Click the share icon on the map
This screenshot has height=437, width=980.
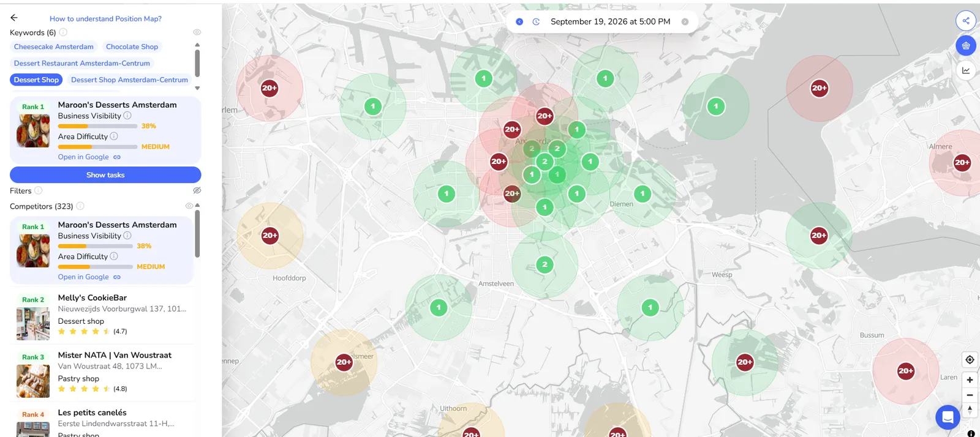pos(966,21)
